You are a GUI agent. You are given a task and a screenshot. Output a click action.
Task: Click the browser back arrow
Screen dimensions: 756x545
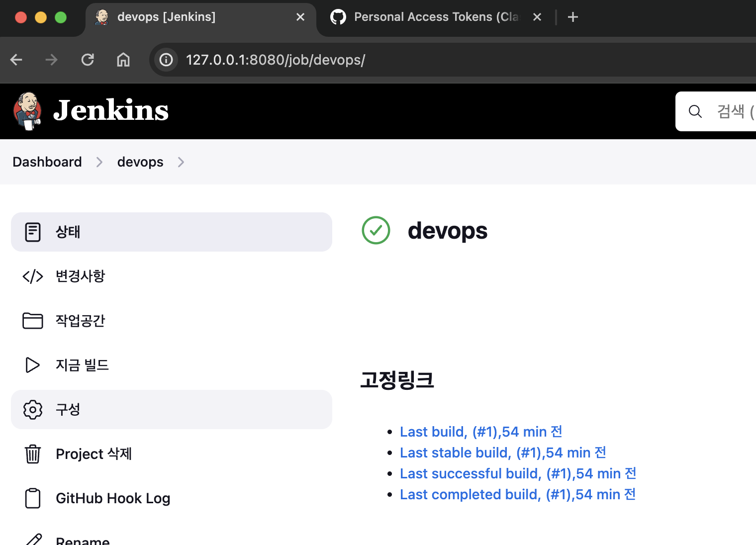(16, 60)
